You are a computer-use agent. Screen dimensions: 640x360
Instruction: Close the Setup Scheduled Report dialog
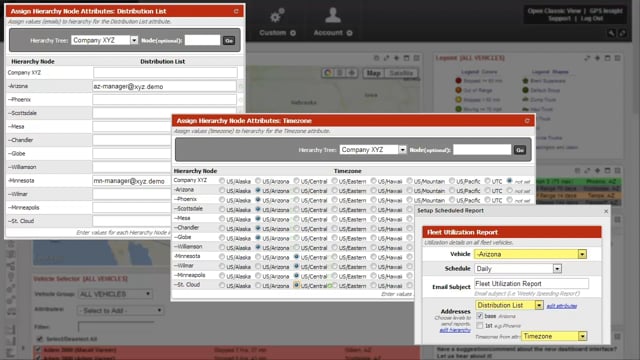pyautogui.click(x=606, y=211)
